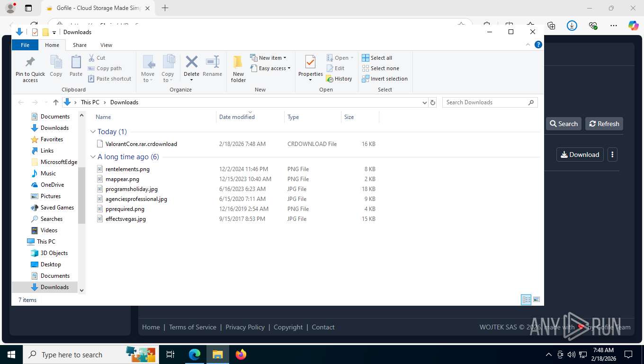Switch to Details view icon
Image resolution: width=644 pixels, height=364 pixels.
click(x=526, y=300)
